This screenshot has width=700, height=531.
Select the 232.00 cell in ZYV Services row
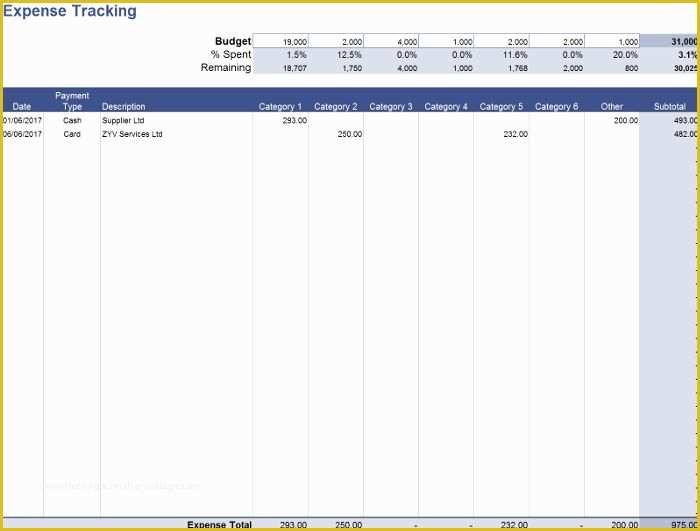[x=516, y=134]
